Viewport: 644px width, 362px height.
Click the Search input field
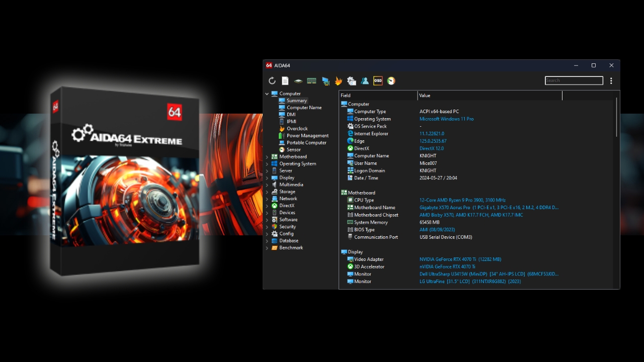574,80
